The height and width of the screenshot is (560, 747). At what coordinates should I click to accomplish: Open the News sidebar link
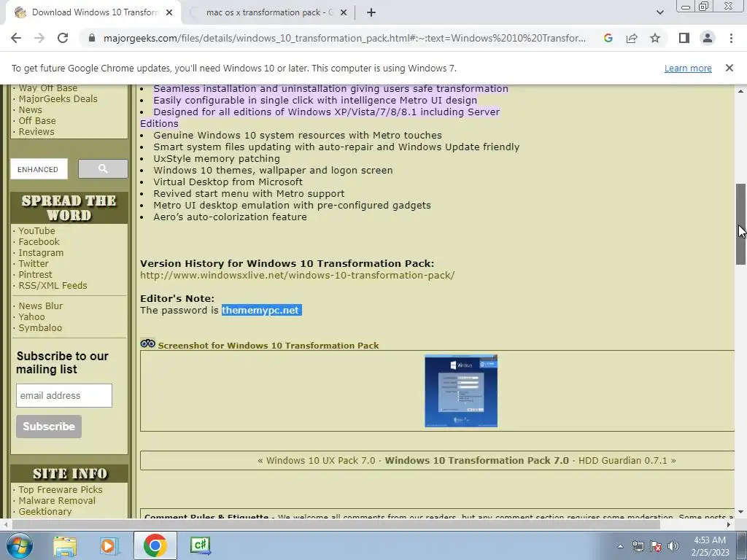[30, 109]
